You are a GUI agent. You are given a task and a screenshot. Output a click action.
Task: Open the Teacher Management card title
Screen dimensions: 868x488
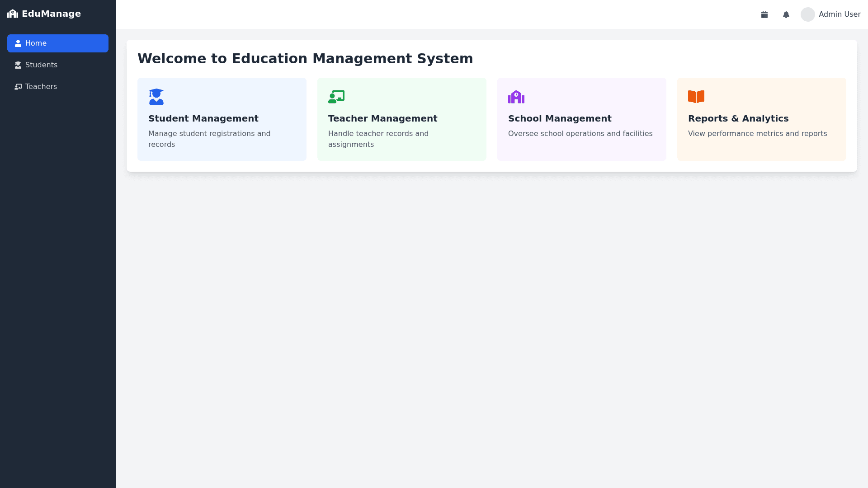[x=383, y=118]
